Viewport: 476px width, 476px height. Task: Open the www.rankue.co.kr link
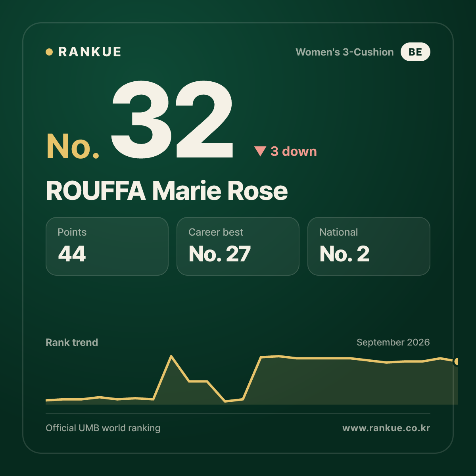[x=386, y=428]
